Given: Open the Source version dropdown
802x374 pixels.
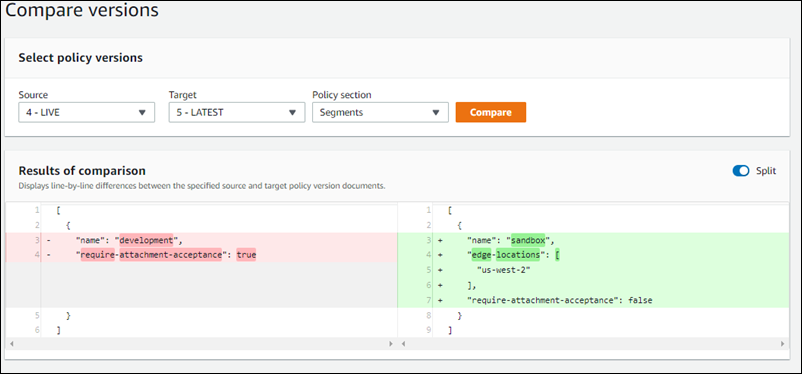Looking at the screenshot, I should (x=86, y=113).
